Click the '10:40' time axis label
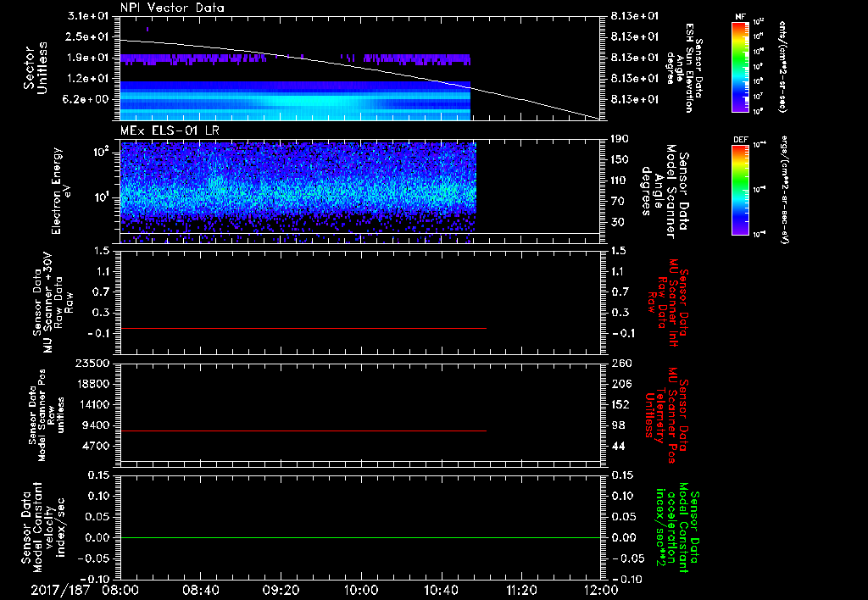The image size is (868, 600). 441,590
